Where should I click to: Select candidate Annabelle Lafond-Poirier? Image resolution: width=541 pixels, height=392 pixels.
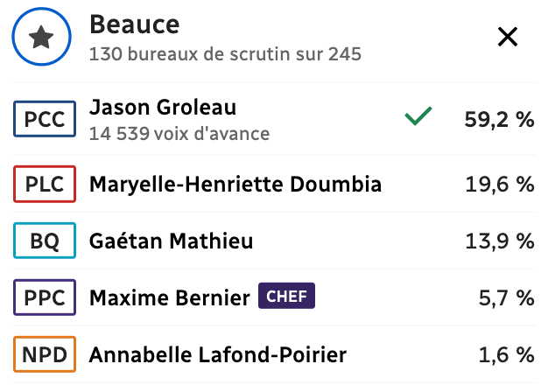point(218,354)
